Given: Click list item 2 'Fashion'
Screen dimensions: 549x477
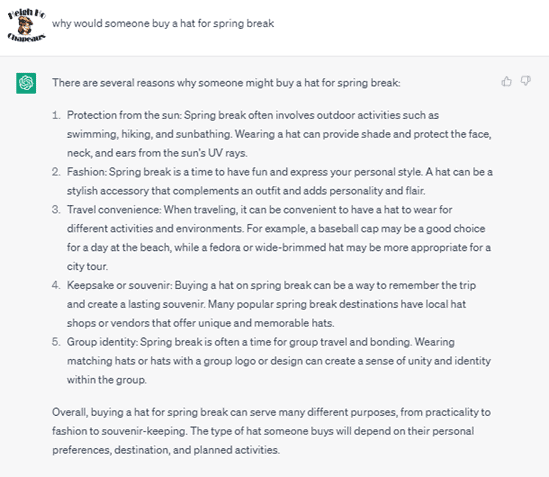Looking at the screenshot, I should pos(272,181).
